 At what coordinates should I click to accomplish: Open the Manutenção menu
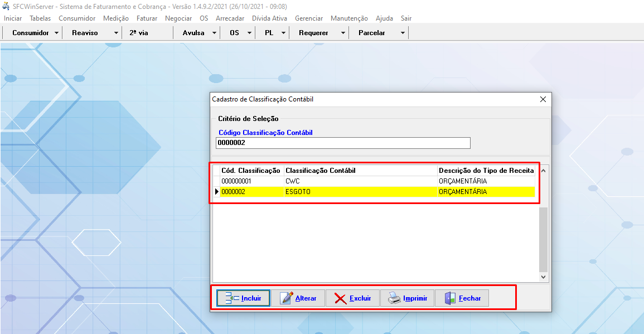click(349, 18)
